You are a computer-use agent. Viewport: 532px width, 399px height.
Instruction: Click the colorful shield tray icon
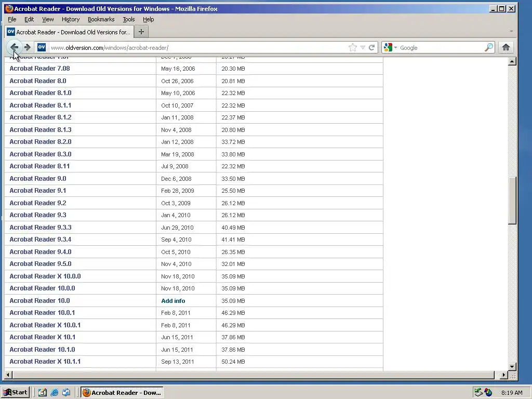[488, 393]
